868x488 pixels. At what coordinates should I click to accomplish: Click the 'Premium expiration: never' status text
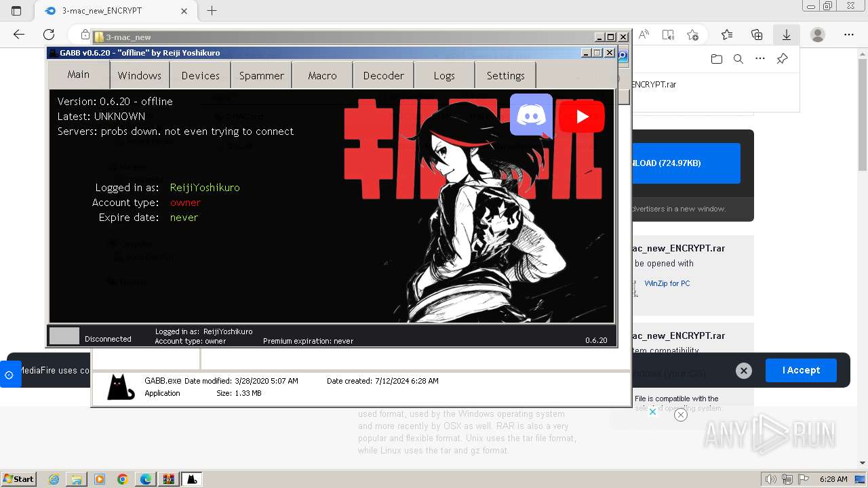pyautogui.click(x=308, y=341)
